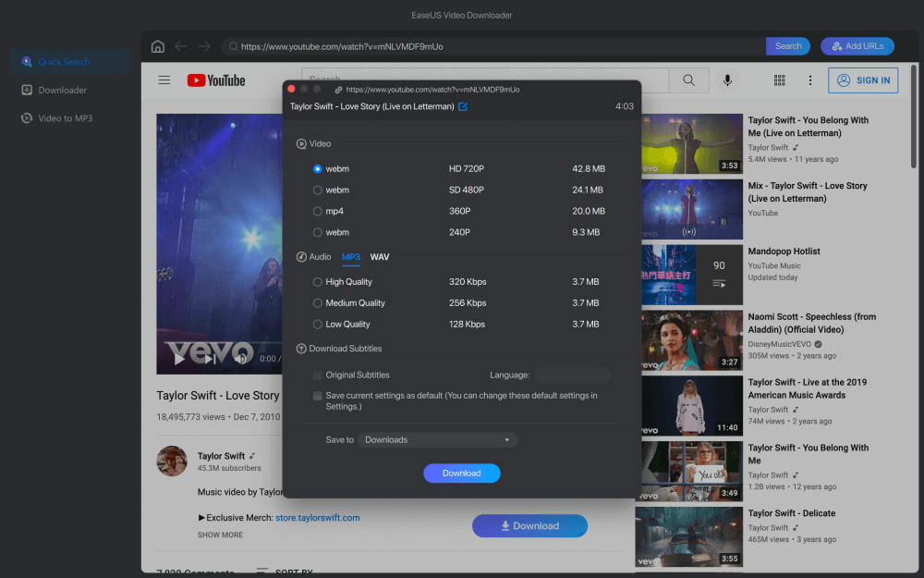Click 'Taylor Swift - Delicate' title text
This screenshot has height=578, width=924.
pyautogui.click(x=792, y=513)
